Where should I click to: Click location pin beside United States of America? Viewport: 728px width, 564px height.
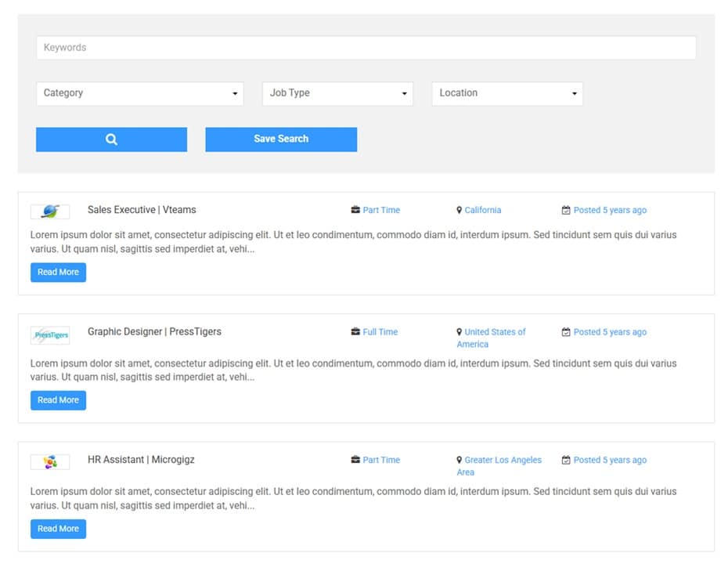(x=460, y=331)
